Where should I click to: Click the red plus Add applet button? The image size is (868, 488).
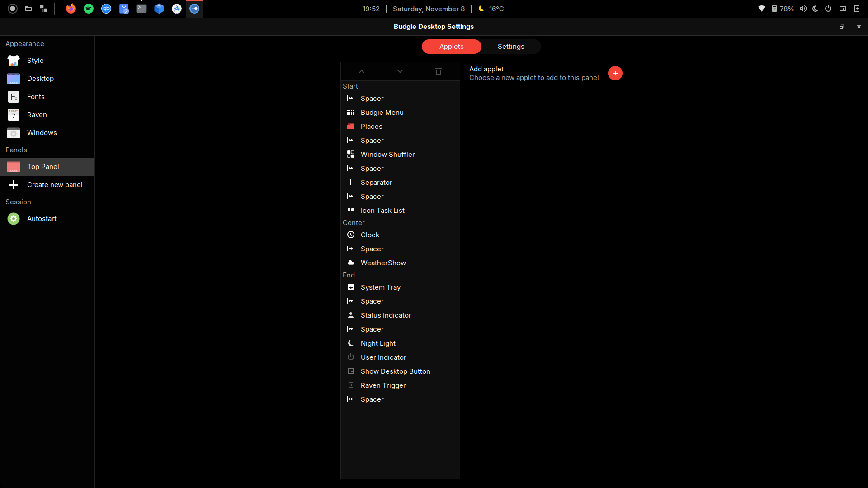coord(615,73)
